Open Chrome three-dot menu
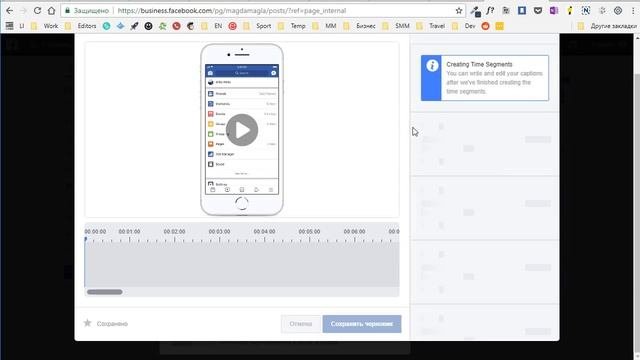Screen dimensions: 640x360 [633, 11]
